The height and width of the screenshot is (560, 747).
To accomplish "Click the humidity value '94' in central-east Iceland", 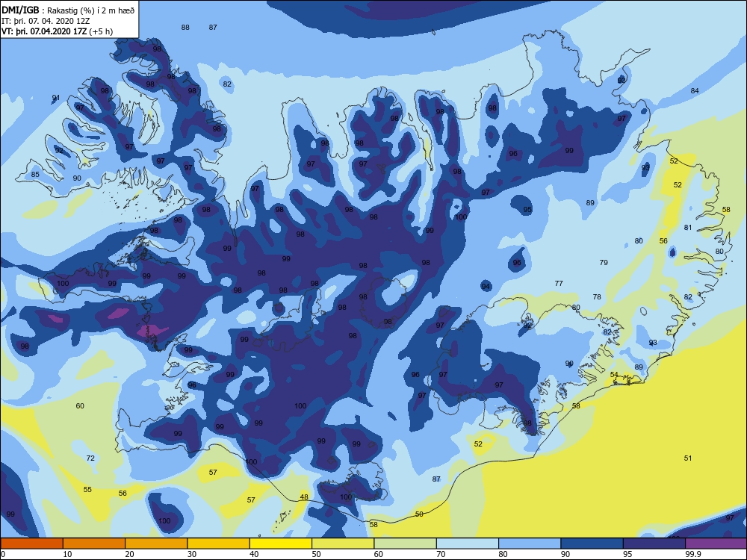I will 486,286.
